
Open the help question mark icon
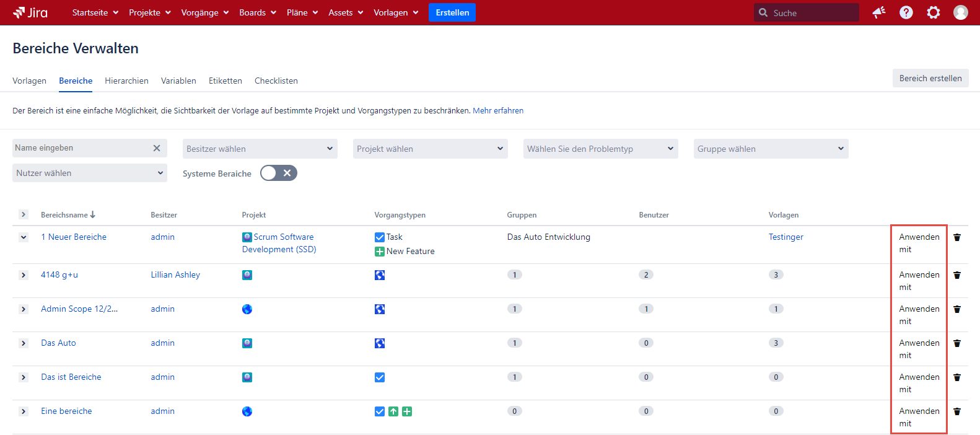tap(906, 12)
